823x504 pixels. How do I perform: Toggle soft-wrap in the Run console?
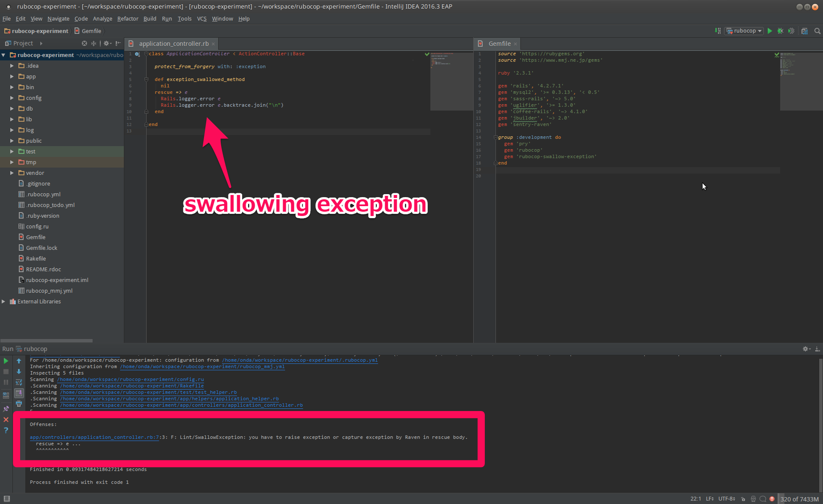point(19,382)
